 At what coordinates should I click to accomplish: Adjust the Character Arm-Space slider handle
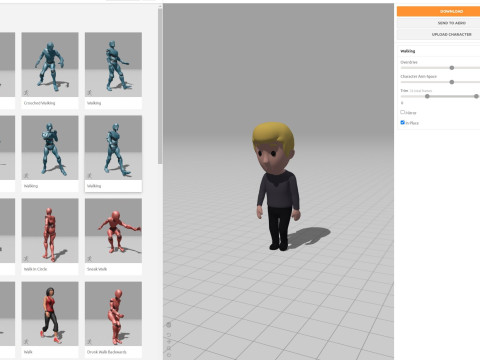452,82
